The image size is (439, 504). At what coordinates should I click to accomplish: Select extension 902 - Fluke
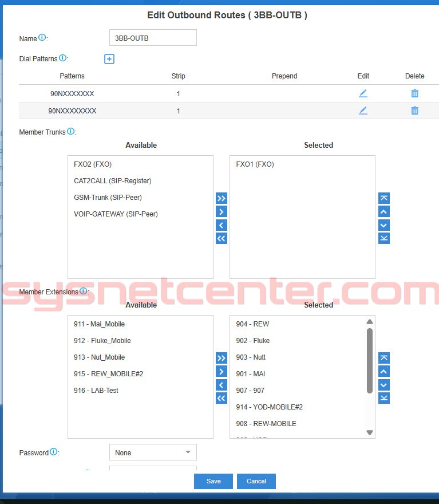(x=253, y=341)
